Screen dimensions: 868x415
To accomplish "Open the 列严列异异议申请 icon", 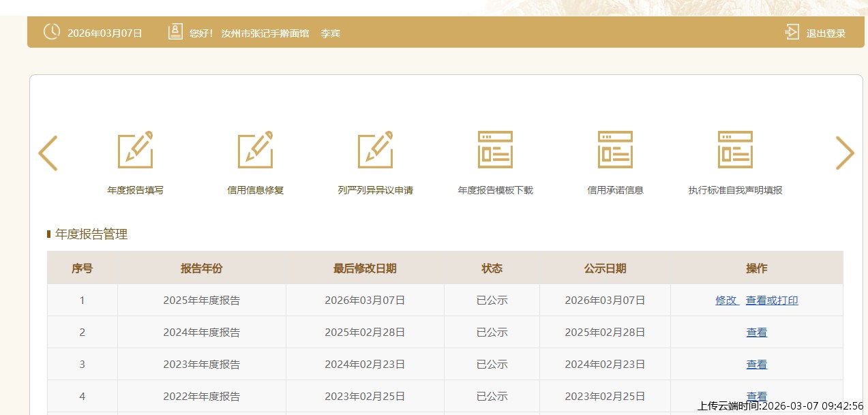I will [375, 150].
